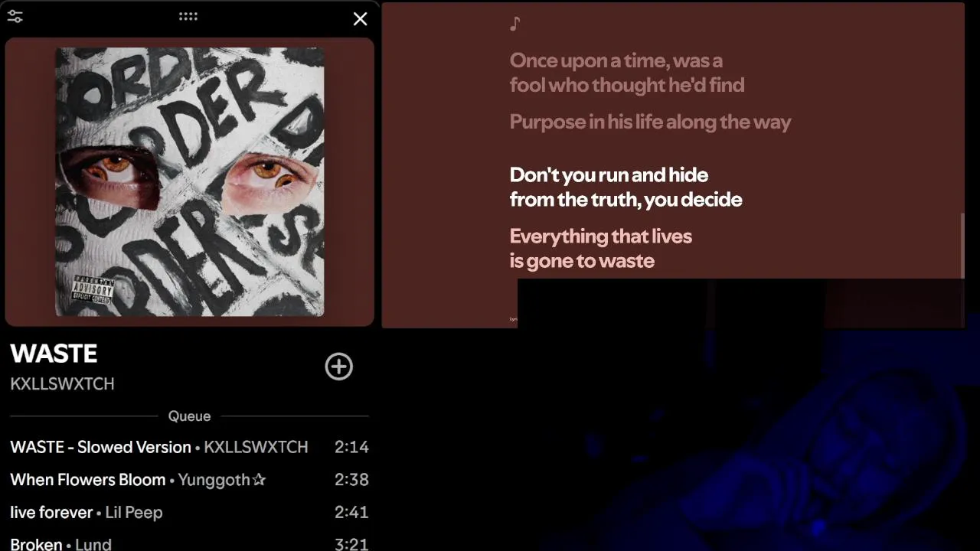Click the music note icon above lyrics
This screenshot has width=980, height=551.
(x=515, y=24)
